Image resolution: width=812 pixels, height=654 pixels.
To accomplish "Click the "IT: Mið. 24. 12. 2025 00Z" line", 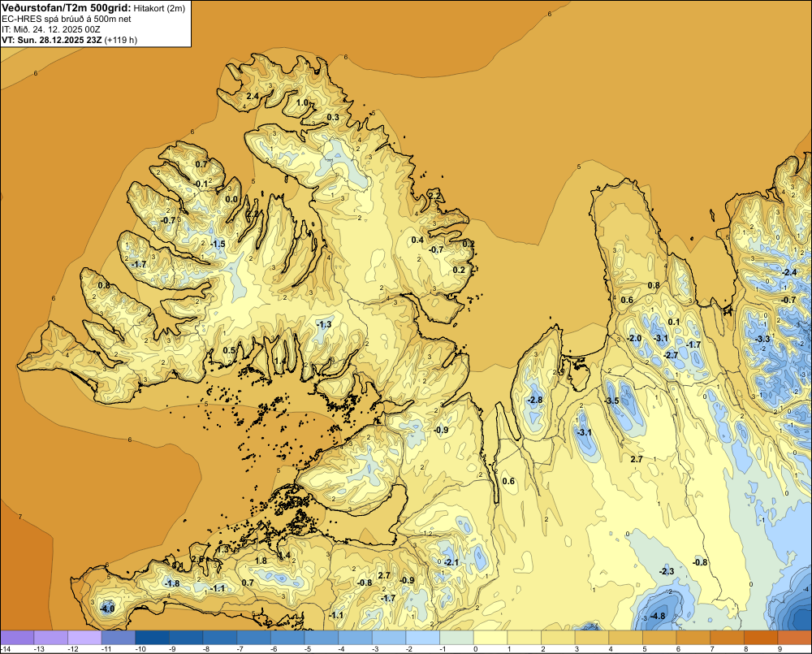I will point(50,29).
